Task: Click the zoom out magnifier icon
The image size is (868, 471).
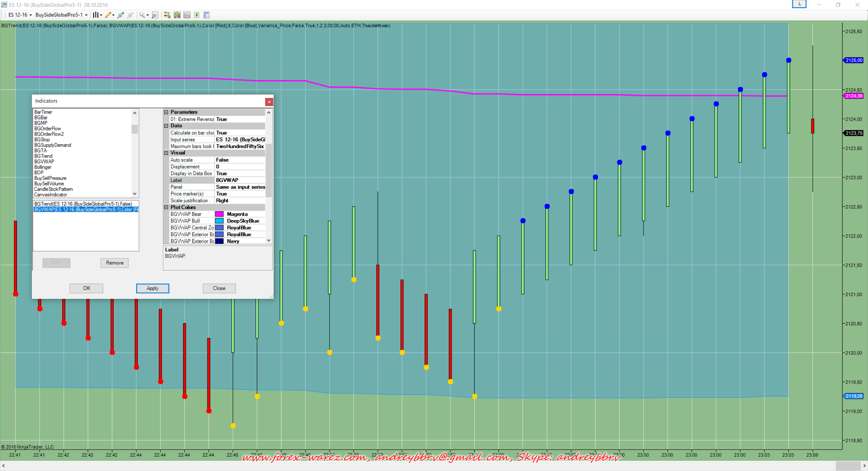Action: pyautogui.click(x=130, y=15)
